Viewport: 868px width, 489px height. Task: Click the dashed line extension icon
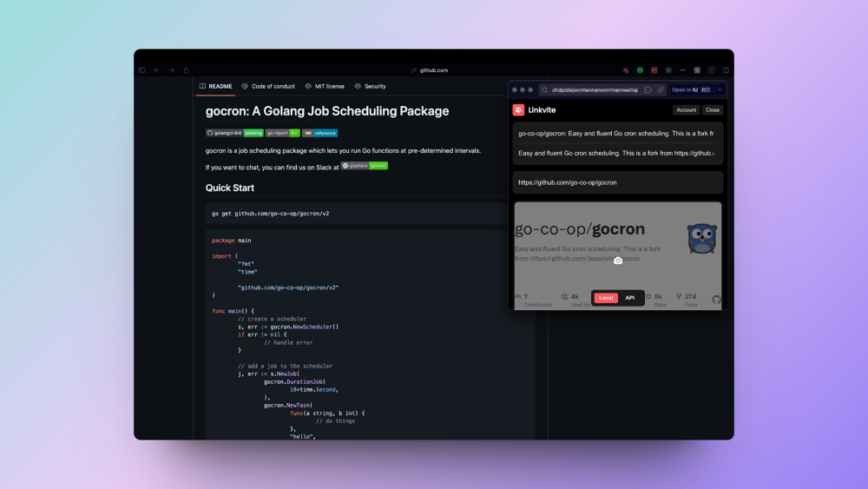[683, 70]
